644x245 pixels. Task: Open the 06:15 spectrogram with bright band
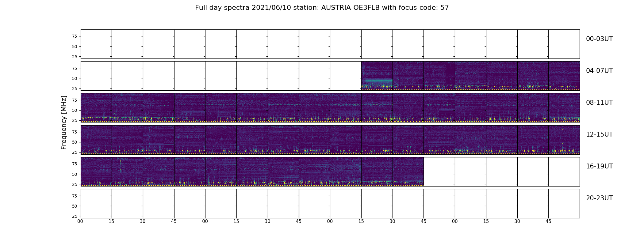point(377,76)
